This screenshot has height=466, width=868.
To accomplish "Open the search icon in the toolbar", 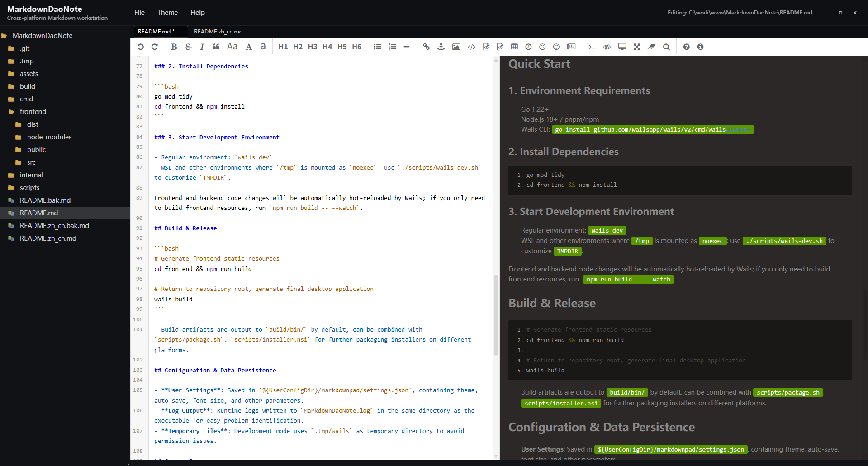I will point(666,47).
